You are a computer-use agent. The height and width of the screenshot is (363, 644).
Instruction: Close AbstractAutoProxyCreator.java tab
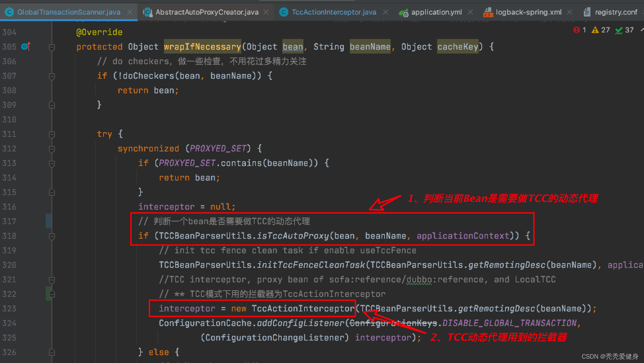coord(266,12)
